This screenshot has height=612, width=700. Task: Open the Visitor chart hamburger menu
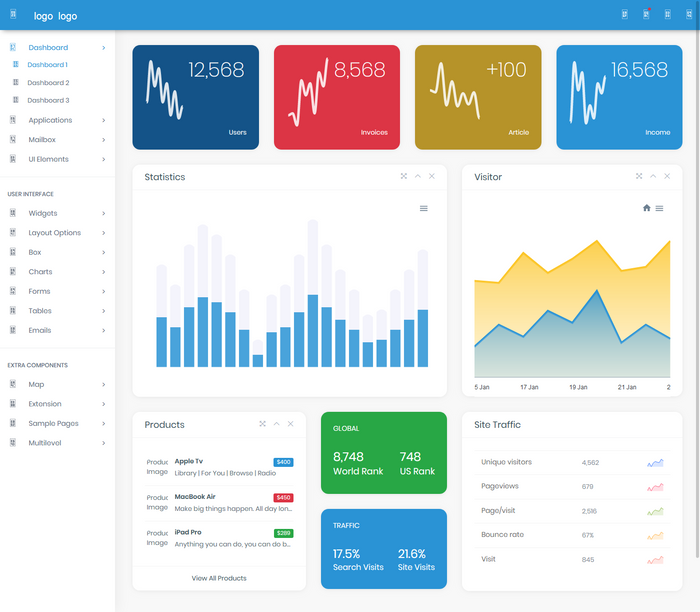pyautogui.click(x=659, y=208)
